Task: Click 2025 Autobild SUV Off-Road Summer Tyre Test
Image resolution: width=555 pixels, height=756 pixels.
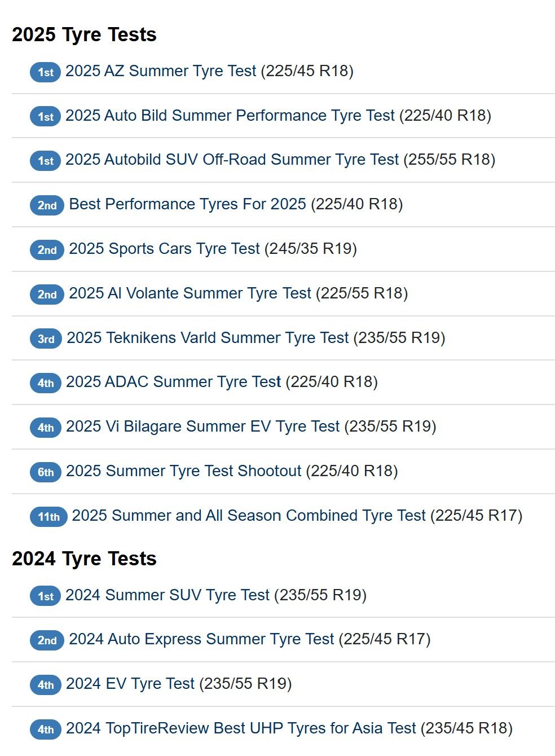Action: point(232,160)
